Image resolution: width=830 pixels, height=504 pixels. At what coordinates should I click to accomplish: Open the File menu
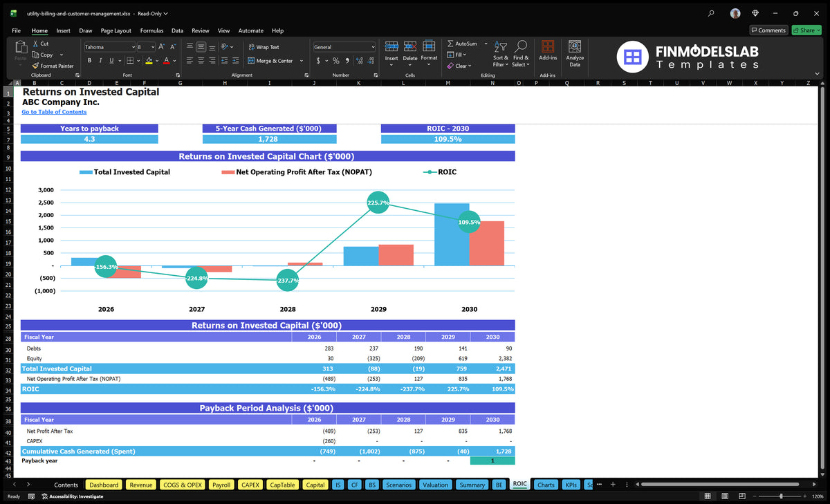(x=16, y=30)
